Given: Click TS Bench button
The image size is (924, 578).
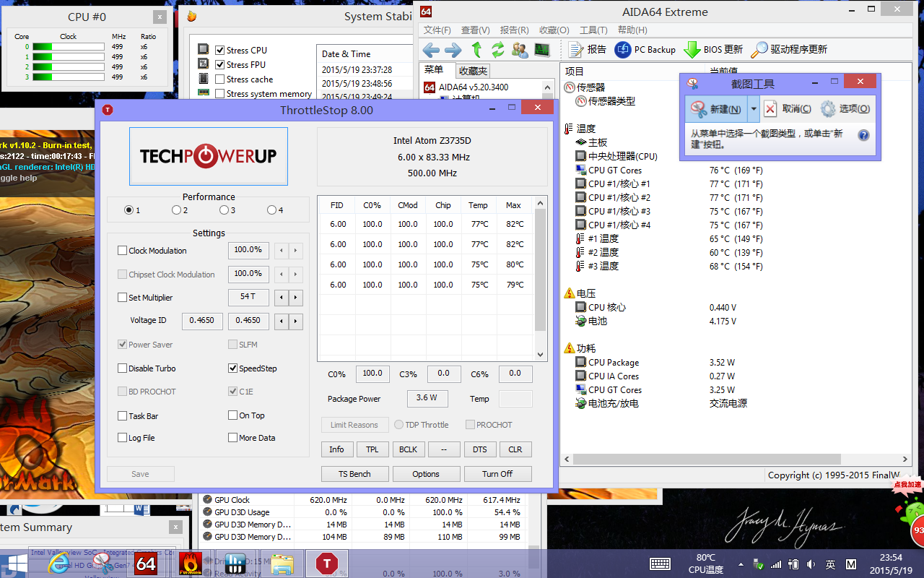Looking at the screenshot, I should (x=354, y=474).
